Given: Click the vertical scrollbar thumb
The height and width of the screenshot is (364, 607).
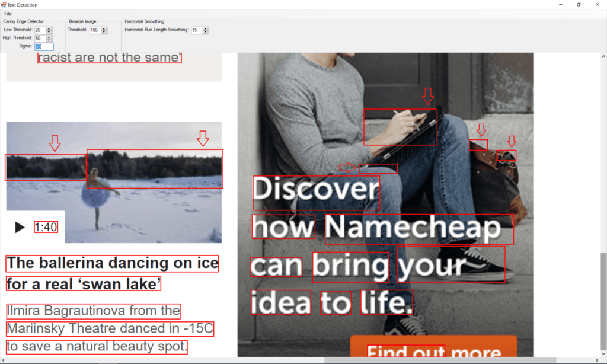Looking at the screenshot, I should (x=603, y=302).
